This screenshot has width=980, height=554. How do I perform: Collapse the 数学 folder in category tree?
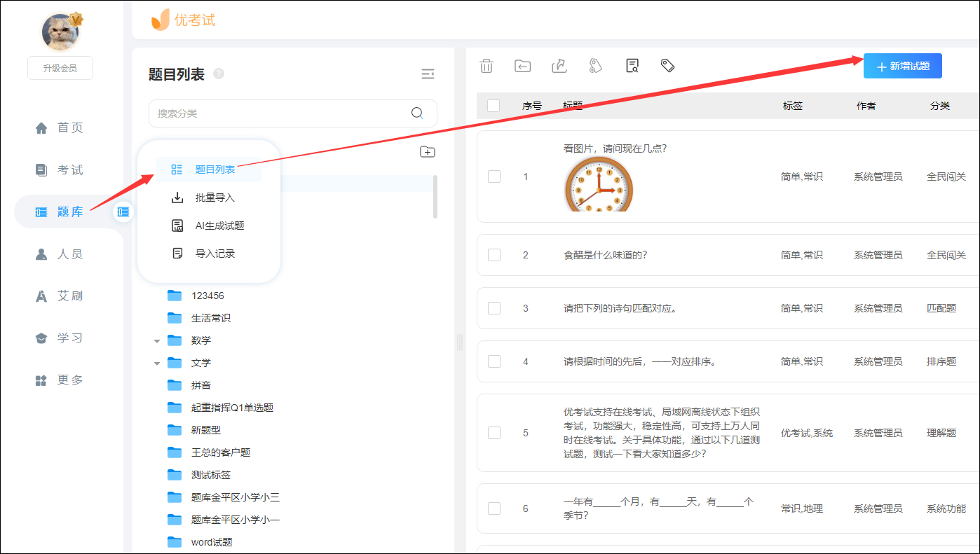pos(157,340)
